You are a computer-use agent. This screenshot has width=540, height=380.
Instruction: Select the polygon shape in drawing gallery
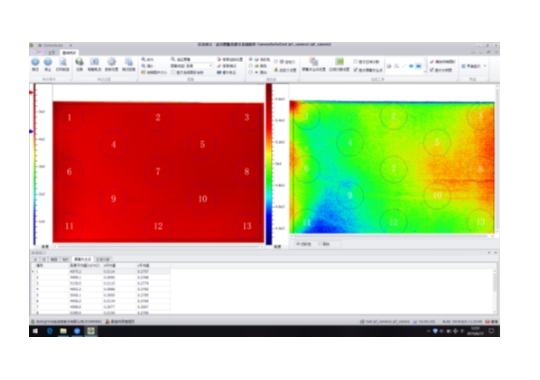396,66
